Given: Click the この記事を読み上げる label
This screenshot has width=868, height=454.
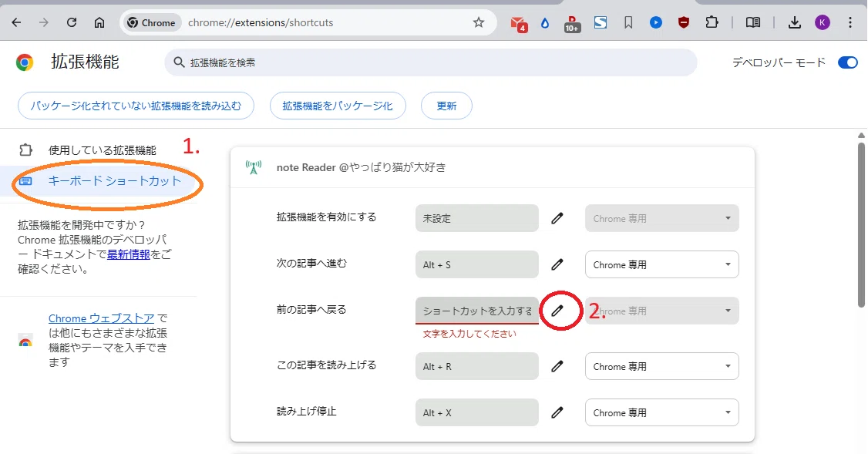Looking at the screenshot, I should click(x=327, y=365).
